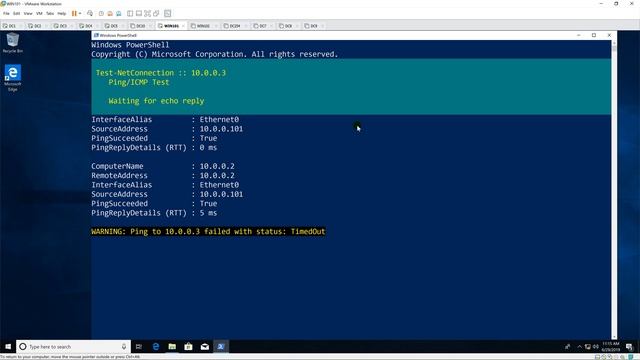Open the VMware Tabs menu

(x=50, y=13)
